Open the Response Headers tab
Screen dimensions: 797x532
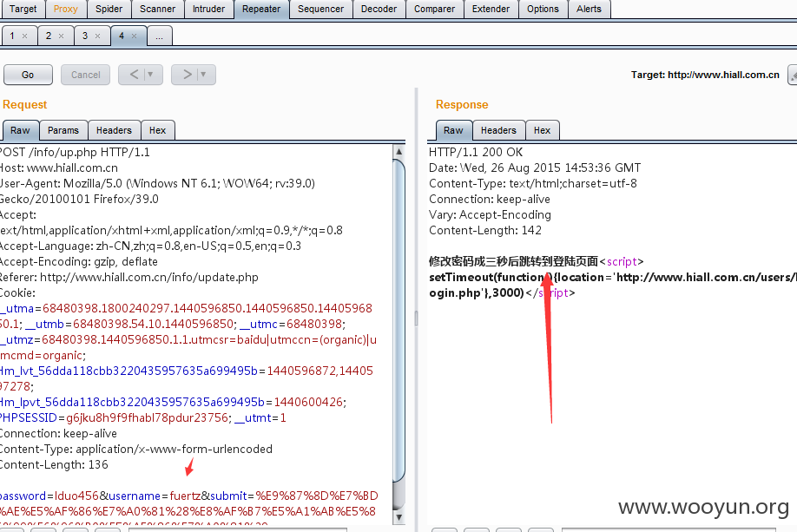pyautogui.click(x=498, y=130)
